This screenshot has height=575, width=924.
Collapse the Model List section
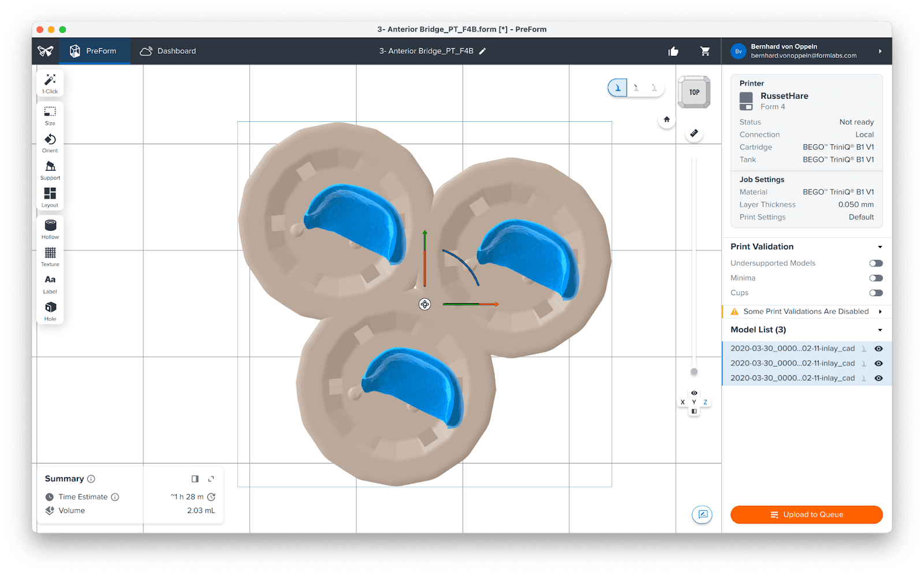[x=880, y=330]
